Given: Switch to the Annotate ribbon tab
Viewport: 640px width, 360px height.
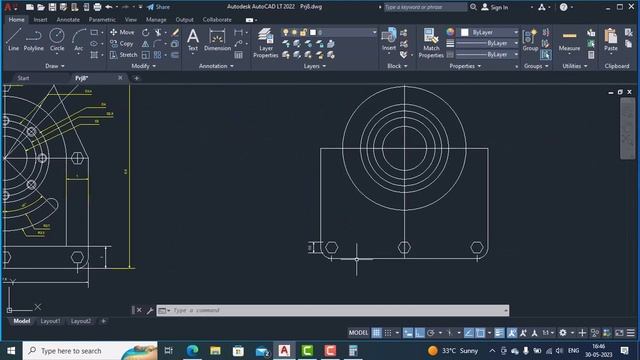Looking at the screenshot, I should tap(68, 20).
